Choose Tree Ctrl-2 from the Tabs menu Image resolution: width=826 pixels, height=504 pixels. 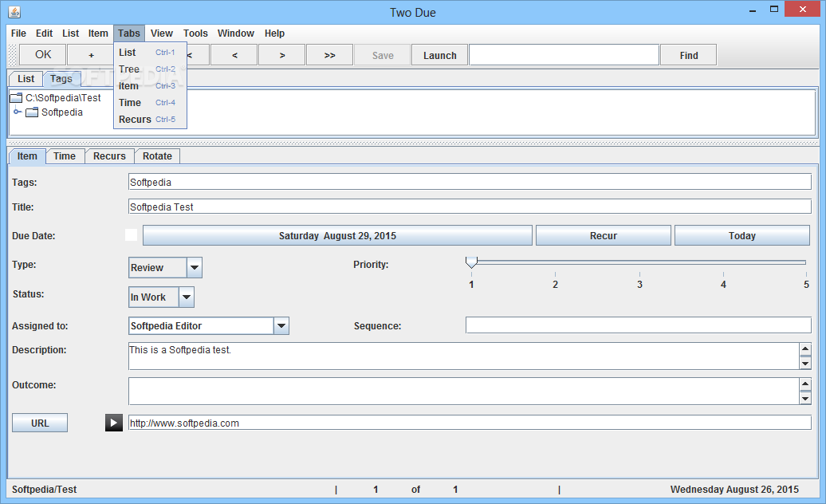point(150,69)
